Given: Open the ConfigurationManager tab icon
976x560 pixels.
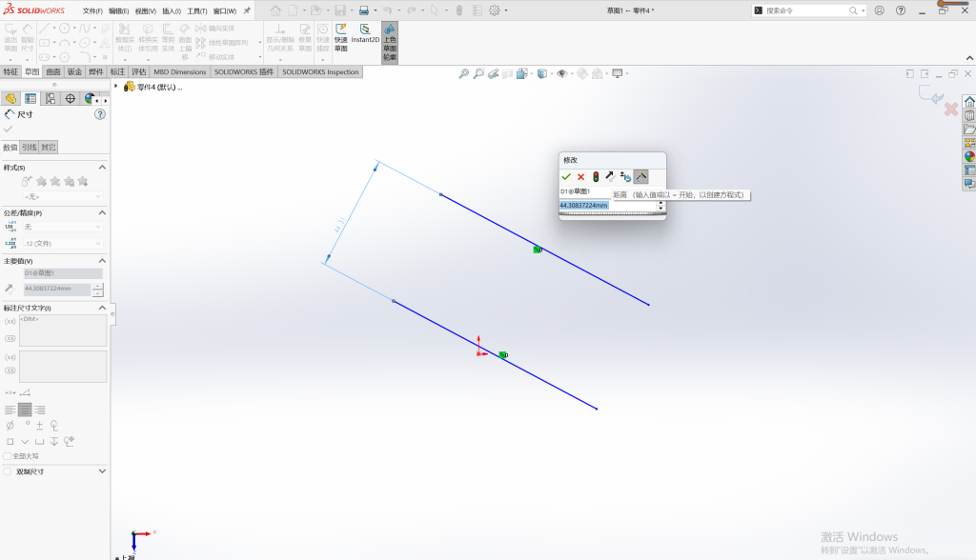Looking at the screenshot, I should tap(51, 99).
